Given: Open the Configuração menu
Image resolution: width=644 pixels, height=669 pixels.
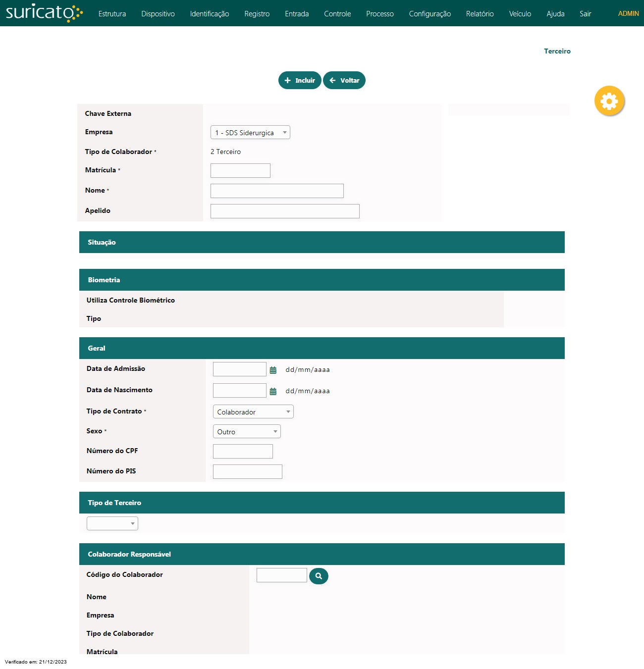Looking at the screenshot, I should 430,14.
